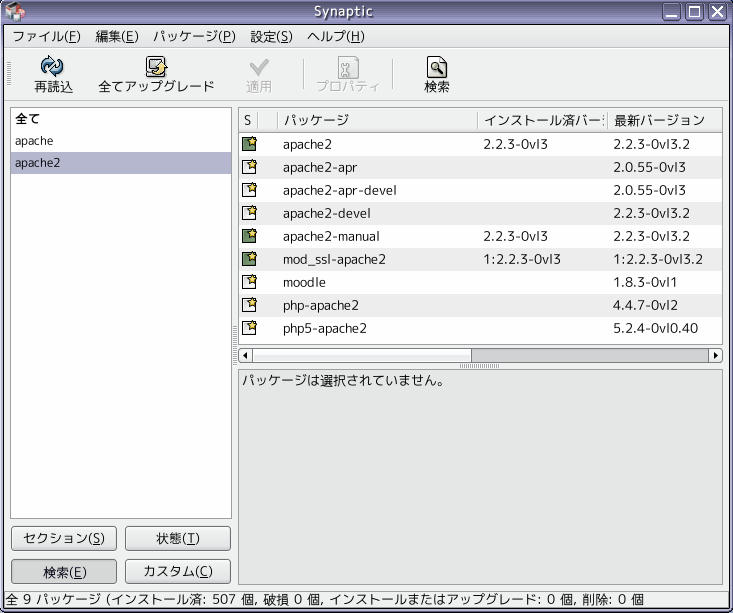Click the 検索 search toolbar icon
Viewport: 733px width, 613px height.
pos(437,67)
